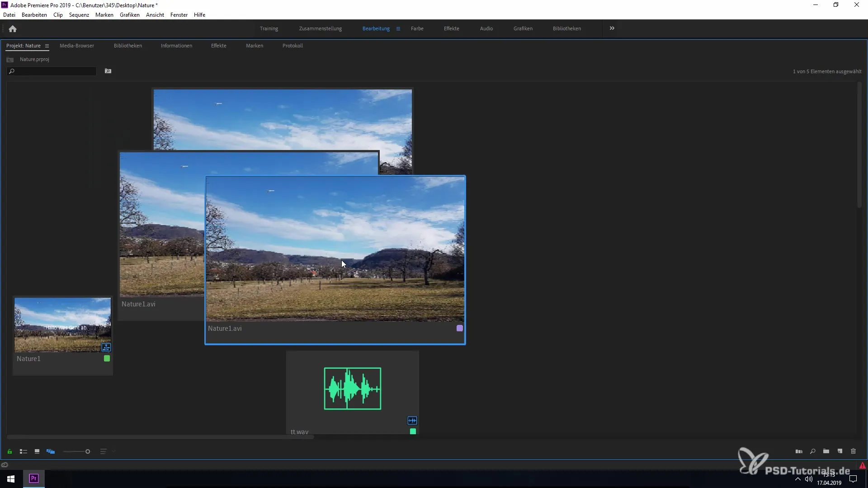Switch to Effekte workspace

coord(452,28)
